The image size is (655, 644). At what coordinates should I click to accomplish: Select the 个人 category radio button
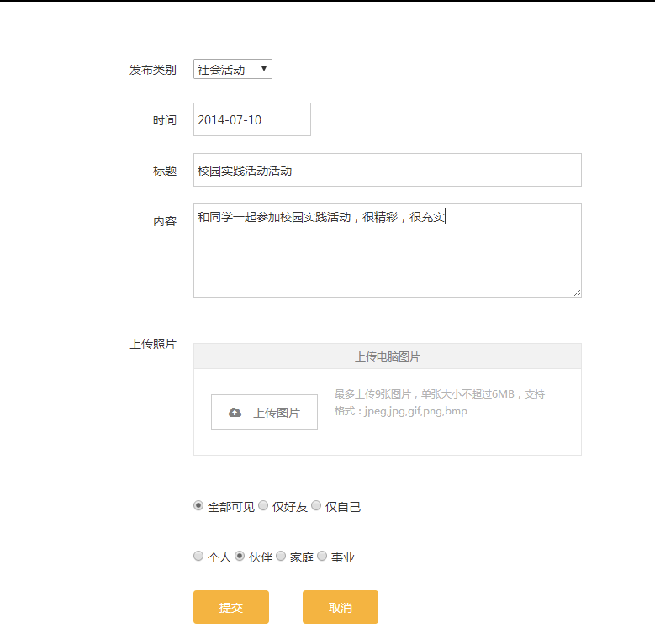tap(198, 557)
